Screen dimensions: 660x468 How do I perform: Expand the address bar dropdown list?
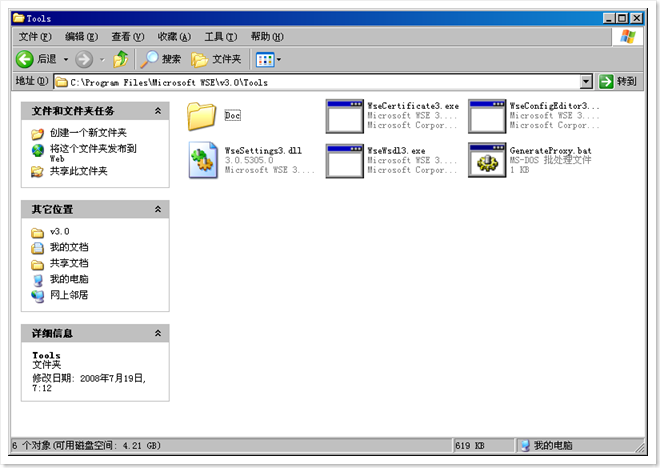click(586, 82)
